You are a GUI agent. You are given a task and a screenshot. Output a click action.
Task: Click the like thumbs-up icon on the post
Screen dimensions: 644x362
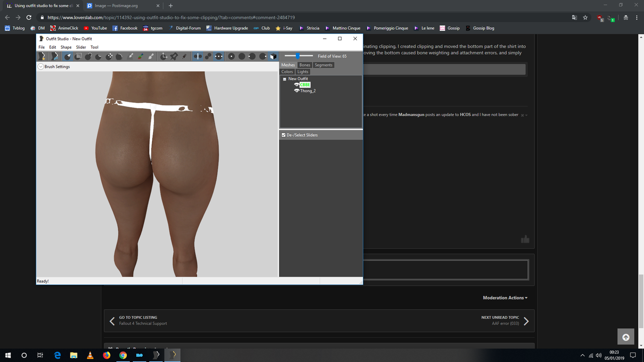point(525,239)
